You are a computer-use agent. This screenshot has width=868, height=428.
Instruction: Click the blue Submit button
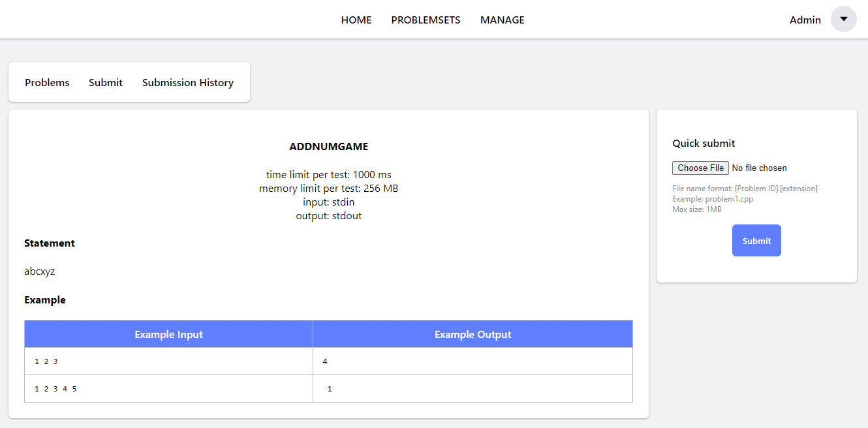[756, 241]
